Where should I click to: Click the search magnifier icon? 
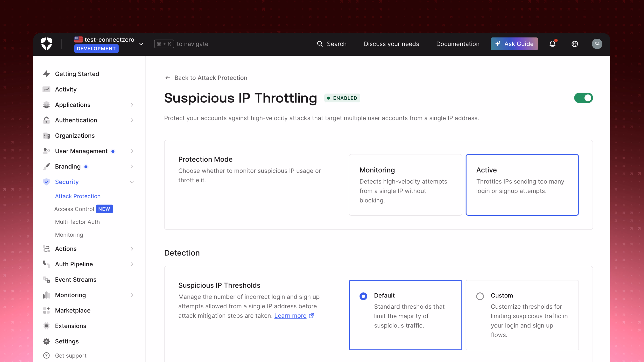320,44
